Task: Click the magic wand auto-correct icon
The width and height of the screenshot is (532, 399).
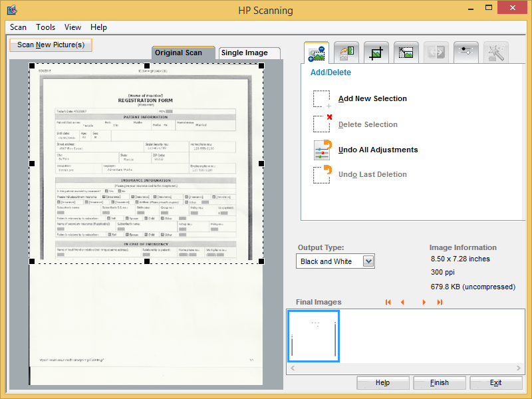Action: click(495, 53)
